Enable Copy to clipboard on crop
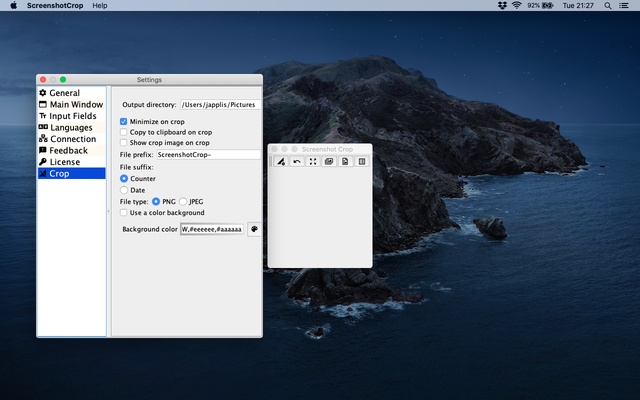 point(123,132)
